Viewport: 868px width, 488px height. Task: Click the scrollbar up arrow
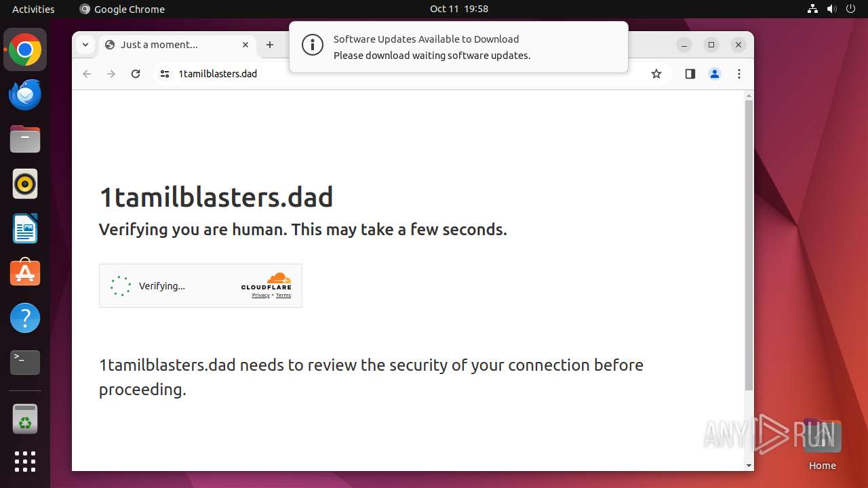(x=749, y=96)
